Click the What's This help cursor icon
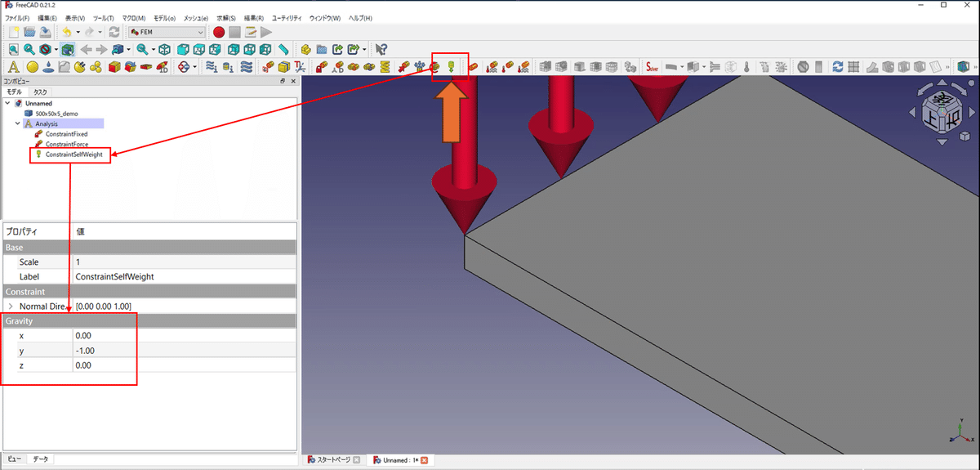980x470 pixels. pos(381,50)
